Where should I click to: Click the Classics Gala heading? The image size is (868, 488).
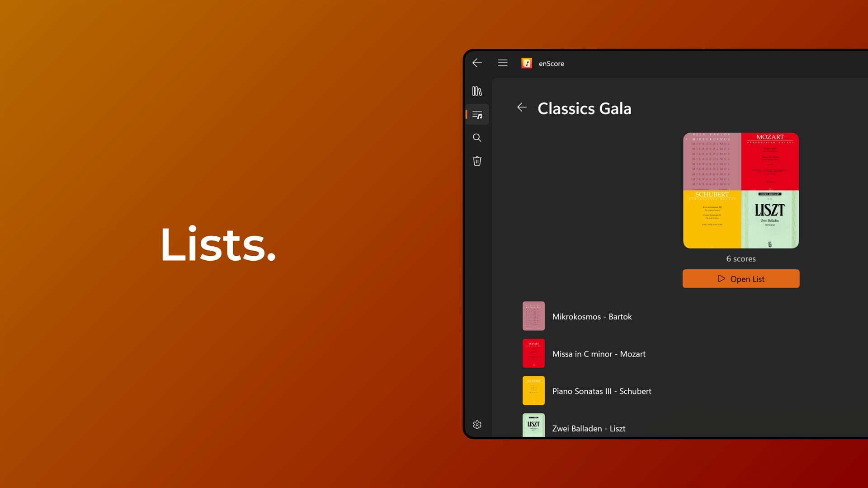[x=584, y=108]
